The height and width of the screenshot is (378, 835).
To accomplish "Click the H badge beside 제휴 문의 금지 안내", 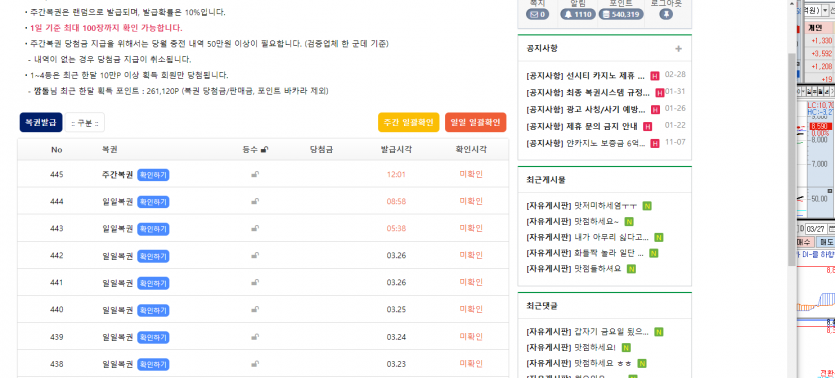I will (x=648, y=127).
